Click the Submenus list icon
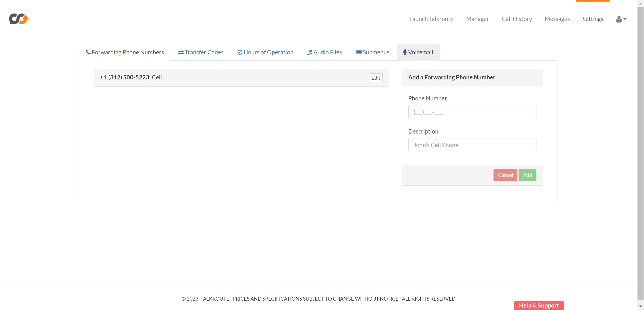 click(358, 52)
